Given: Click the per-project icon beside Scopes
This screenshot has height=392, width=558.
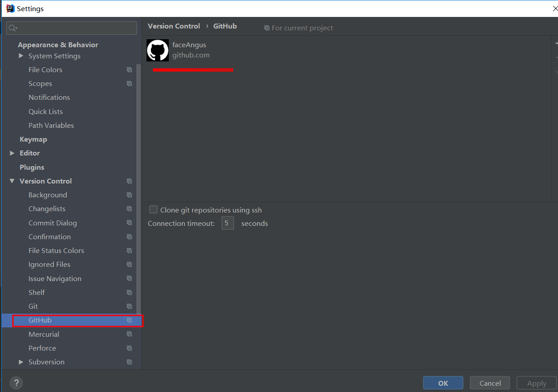Looking at the screenshot, I should coord(129,84).
